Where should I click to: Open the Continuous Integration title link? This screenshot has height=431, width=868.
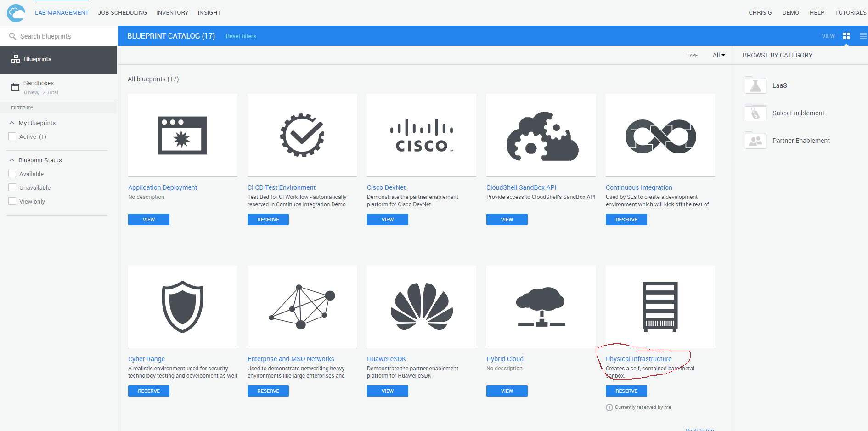click(639, 187)
